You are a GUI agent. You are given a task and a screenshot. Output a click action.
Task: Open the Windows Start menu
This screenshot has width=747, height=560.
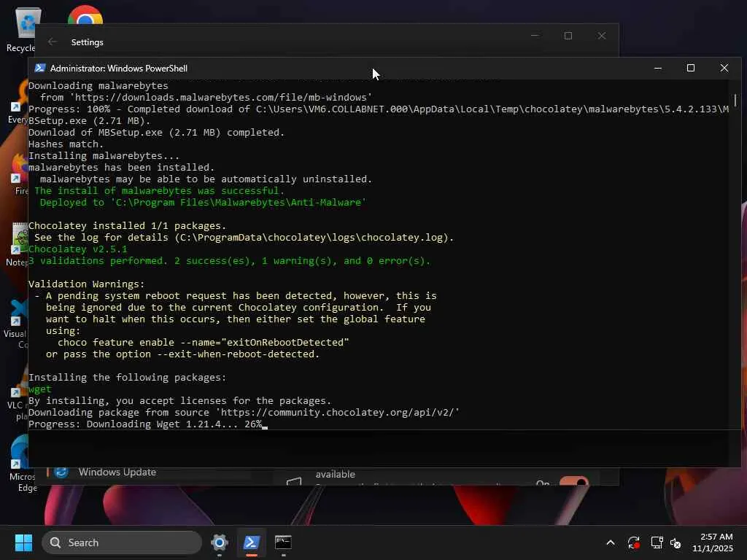pyautogui.click(x=23, y=542)
